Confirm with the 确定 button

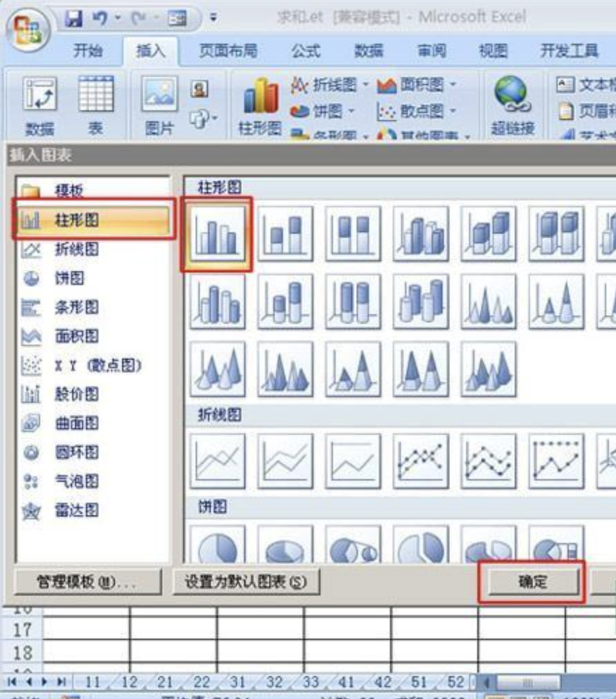click(x=533, y=582)
